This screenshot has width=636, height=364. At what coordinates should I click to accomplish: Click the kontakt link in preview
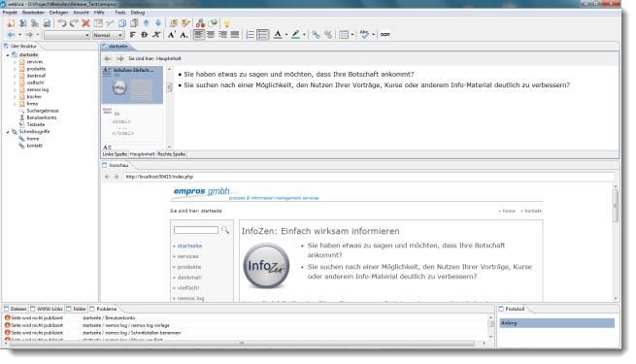point(533,211)
